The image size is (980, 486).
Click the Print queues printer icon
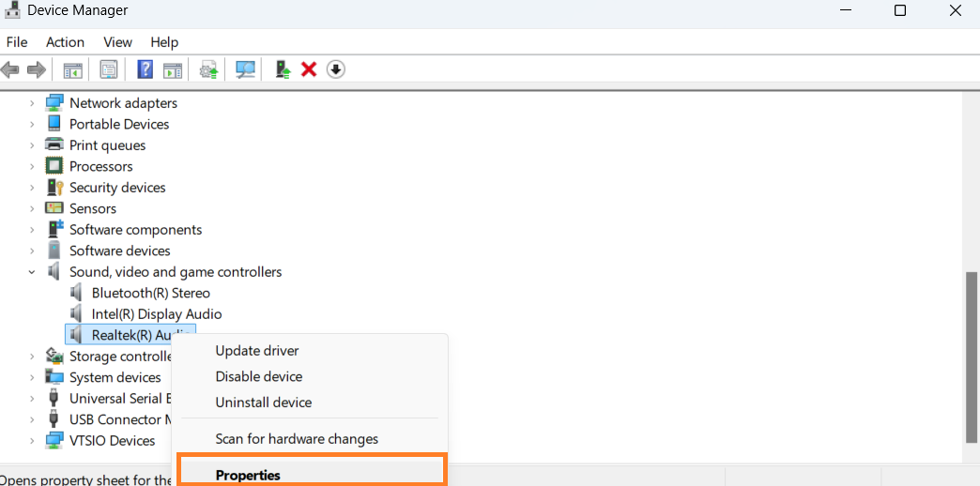point(54,144)
